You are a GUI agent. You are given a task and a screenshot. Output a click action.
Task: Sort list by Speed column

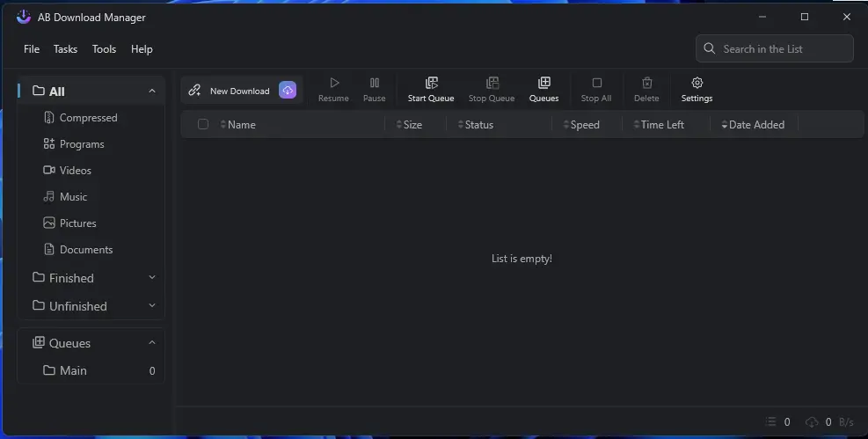581,125
